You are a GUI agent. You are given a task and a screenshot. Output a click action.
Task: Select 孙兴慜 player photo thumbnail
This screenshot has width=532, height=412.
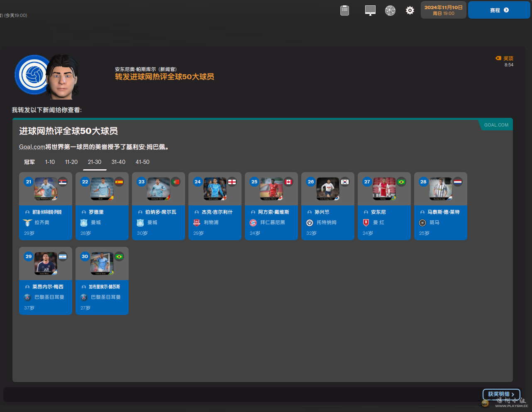tap(328, 189)
